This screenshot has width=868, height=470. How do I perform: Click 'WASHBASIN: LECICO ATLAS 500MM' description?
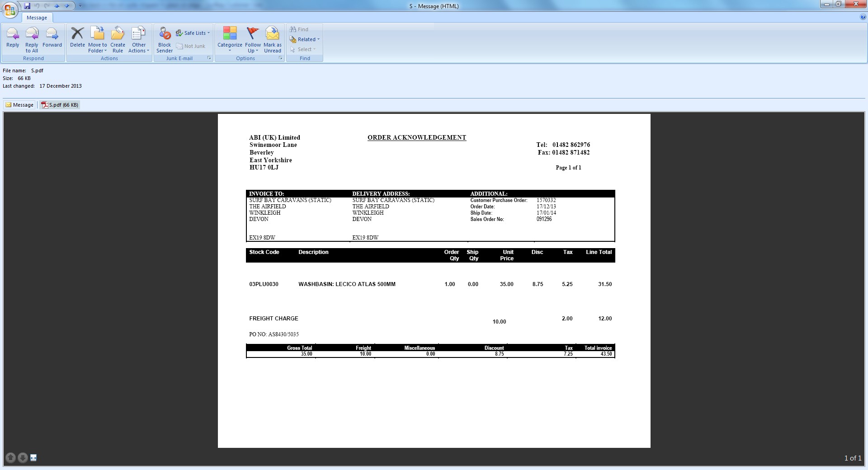[347, 284]
